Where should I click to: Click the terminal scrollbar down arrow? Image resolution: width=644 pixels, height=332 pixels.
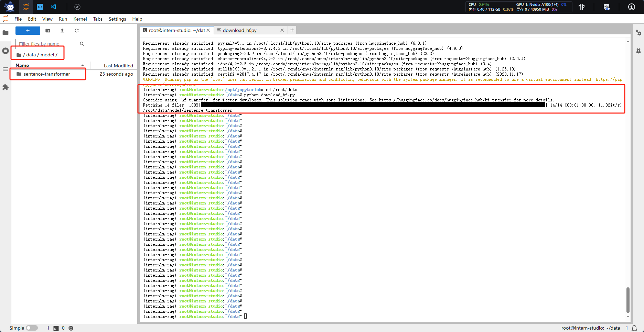point(628,317)
